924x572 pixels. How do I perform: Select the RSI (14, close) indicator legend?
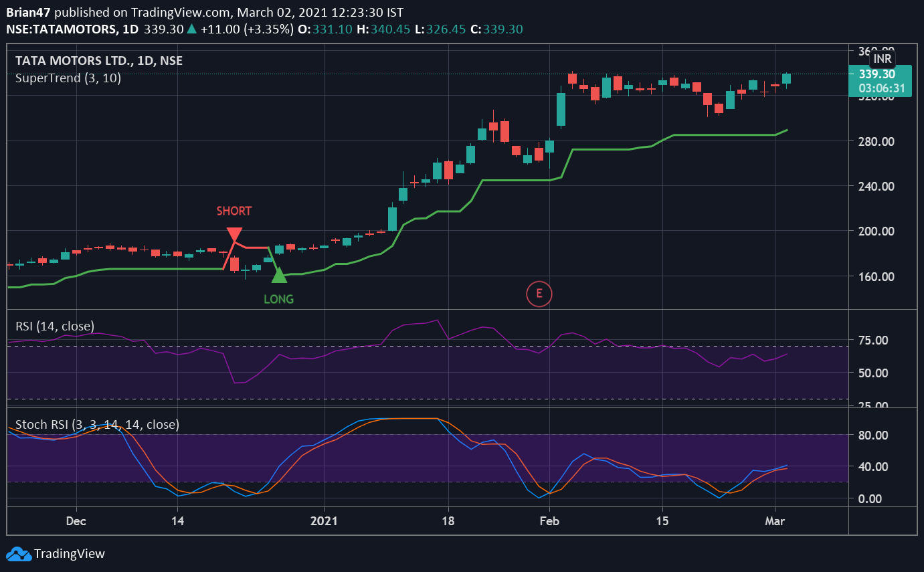(x=56, y=326)
